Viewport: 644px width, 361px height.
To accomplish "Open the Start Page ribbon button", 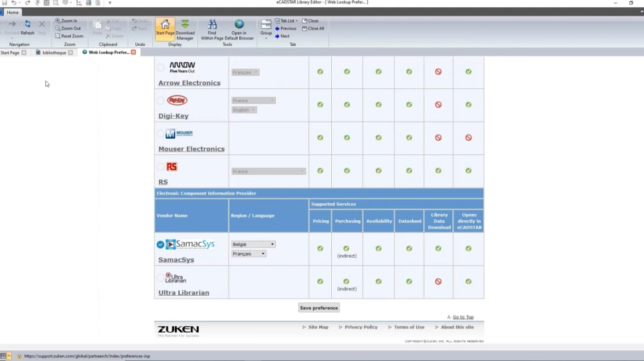I will click(x=165, y=29).
